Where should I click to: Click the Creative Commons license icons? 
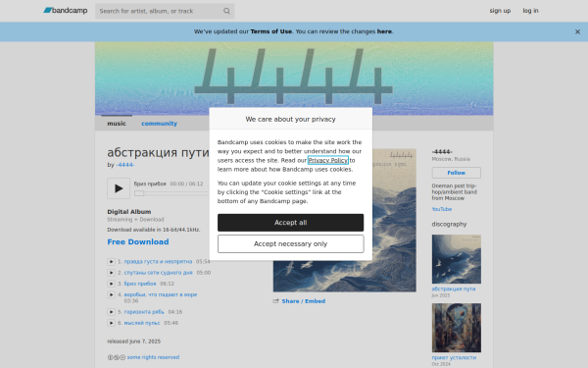pos(116,357)
